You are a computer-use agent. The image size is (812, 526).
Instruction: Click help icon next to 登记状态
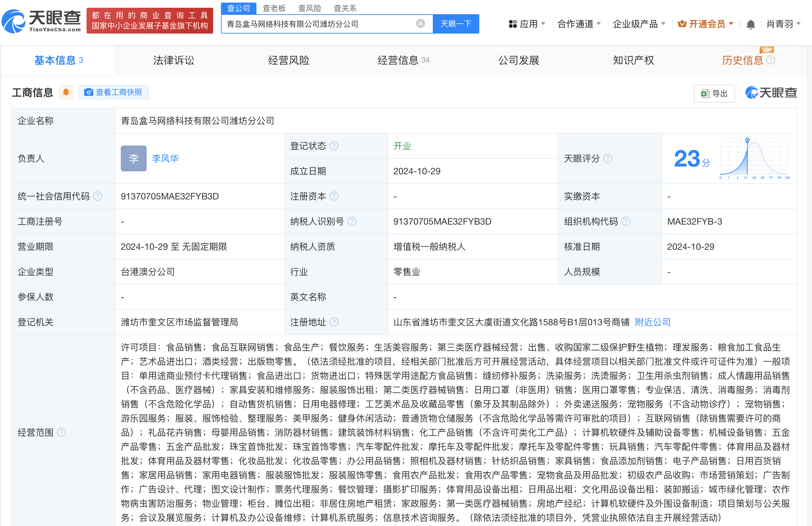(x=334, y=146)
